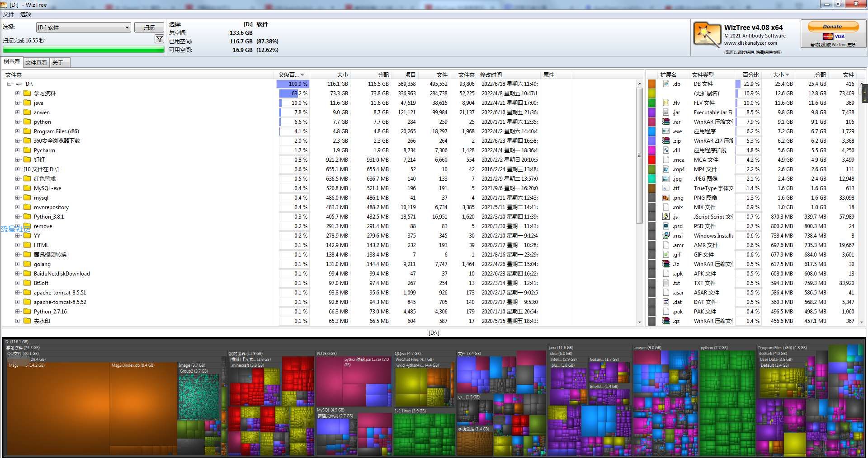Viewport: 868px width, 458px height.
Task: Click the .psd file type icon
Action: (666, 226)
